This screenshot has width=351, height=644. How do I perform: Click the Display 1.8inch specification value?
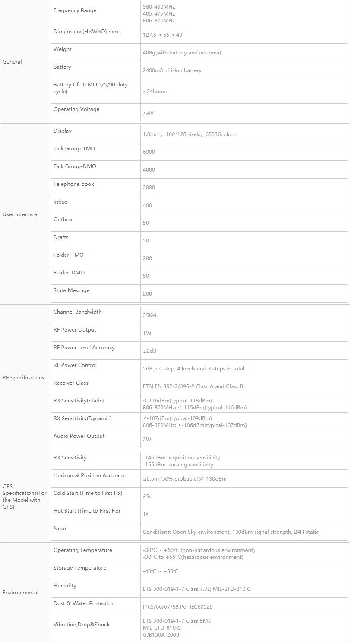(189, 134)
